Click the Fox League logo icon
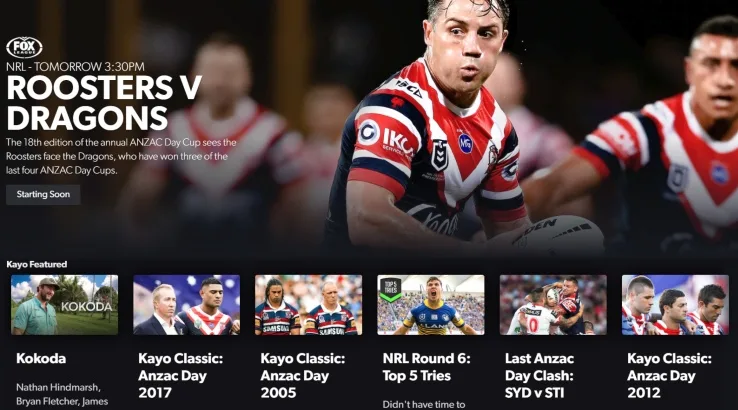Image resolution: width=738 pixels, height=410 pixels. (x=24, y=48)
